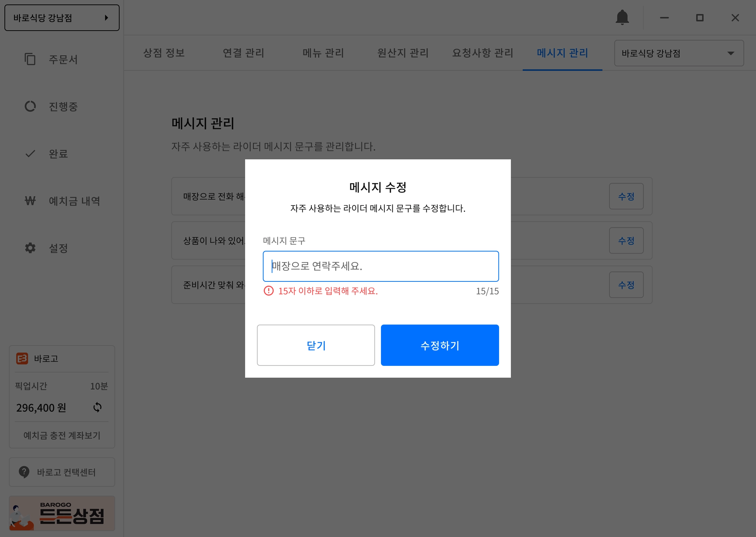Open the 상점 정보 tab
Screen dimensions: 756x537
[x=164, y=53]
